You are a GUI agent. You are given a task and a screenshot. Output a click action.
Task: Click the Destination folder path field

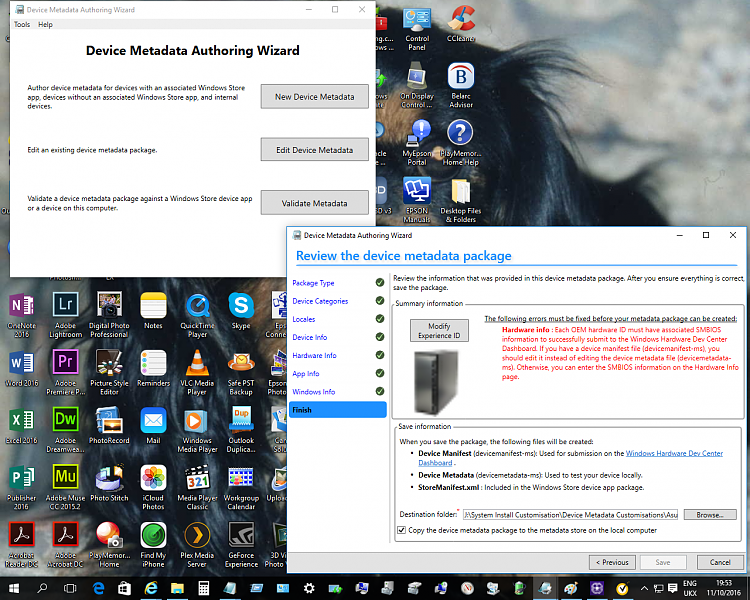click(x=571, y=515)
